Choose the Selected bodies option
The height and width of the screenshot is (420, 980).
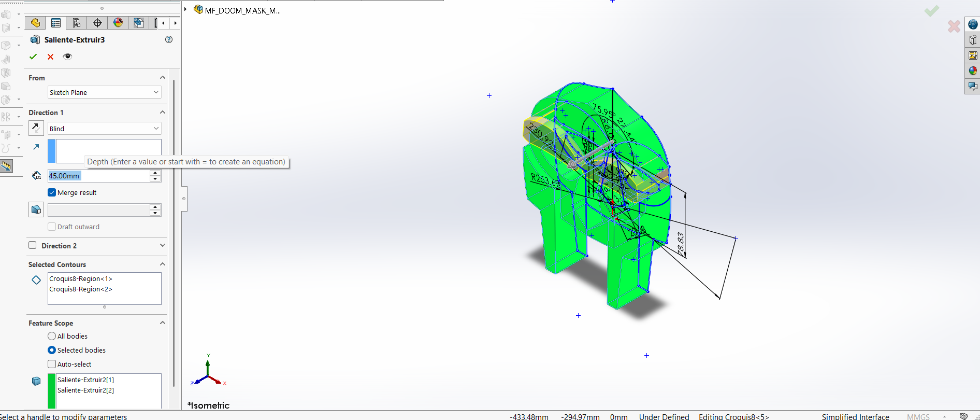(x=52, y=350)
